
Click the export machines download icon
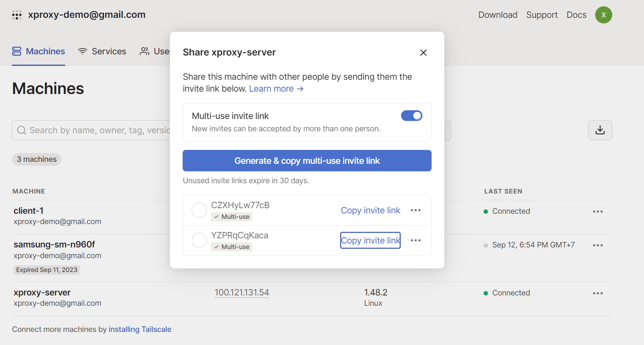pyautogui.click(x=600, y=130)
